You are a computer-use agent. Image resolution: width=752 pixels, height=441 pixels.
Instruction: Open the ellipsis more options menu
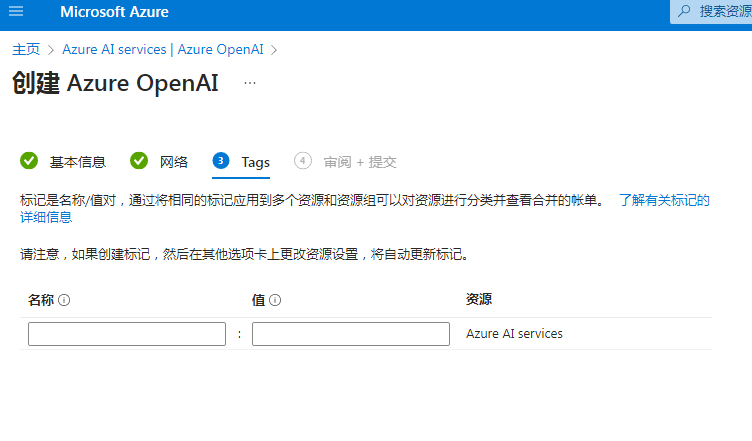pyautogui.click(x=250, y=83)
